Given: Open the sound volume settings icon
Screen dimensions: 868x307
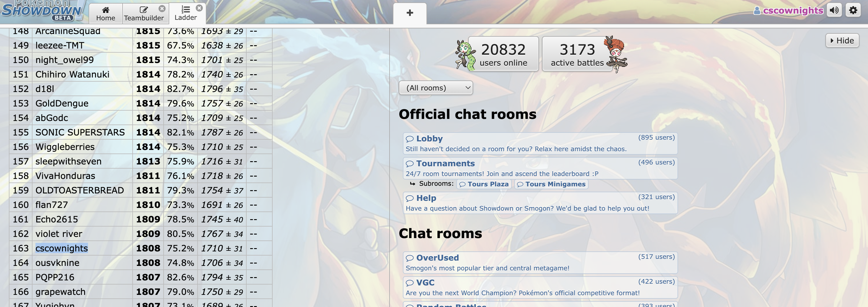Looking at the screenshot, I should coord(834,10).
